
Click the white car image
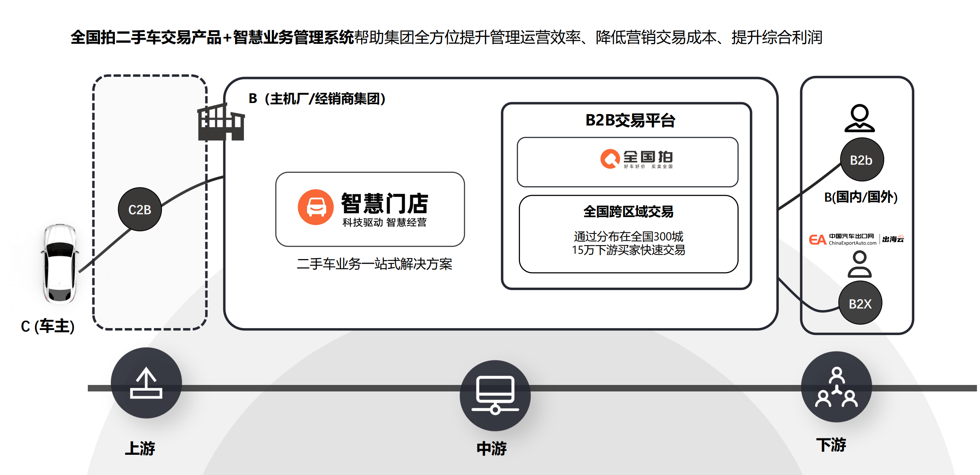[60, 263]
